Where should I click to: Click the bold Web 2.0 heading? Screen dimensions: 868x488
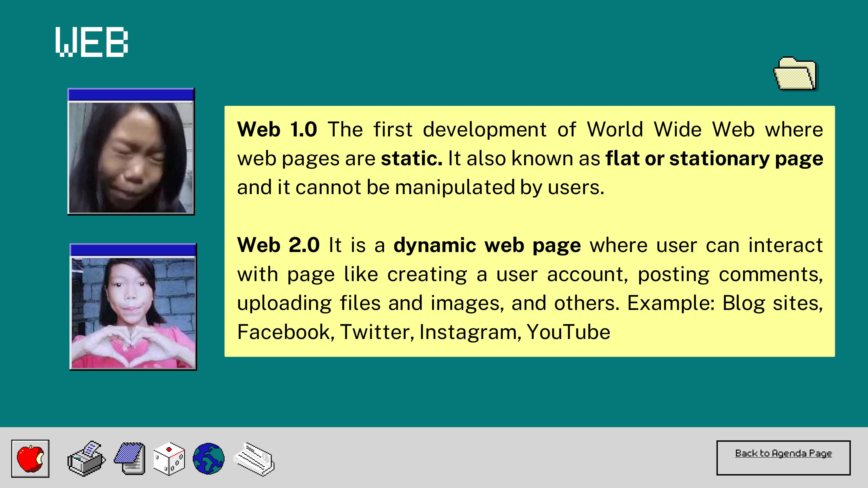pyautogui.click(x=278, y=245)
